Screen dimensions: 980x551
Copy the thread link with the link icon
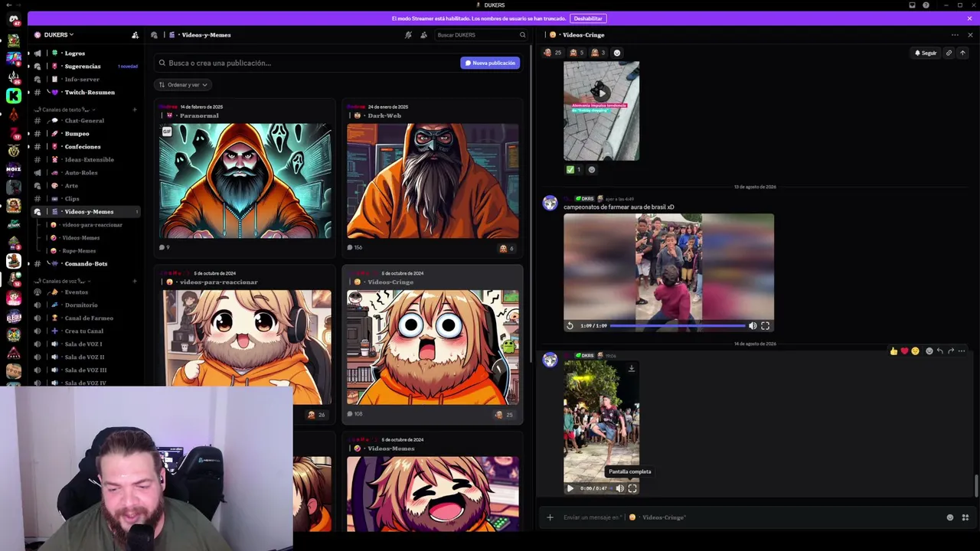(x=949, y=53)
